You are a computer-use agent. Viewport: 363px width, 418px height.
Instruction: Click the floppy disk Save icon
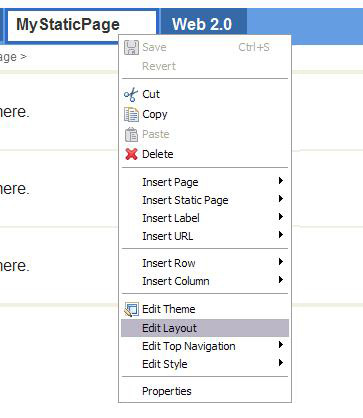(131, 48)
